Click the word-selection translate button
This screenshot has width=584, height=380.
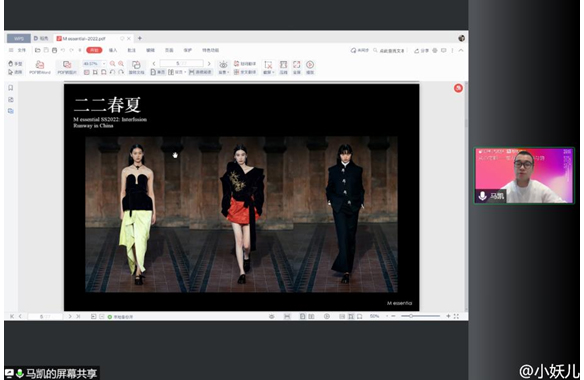245,64
